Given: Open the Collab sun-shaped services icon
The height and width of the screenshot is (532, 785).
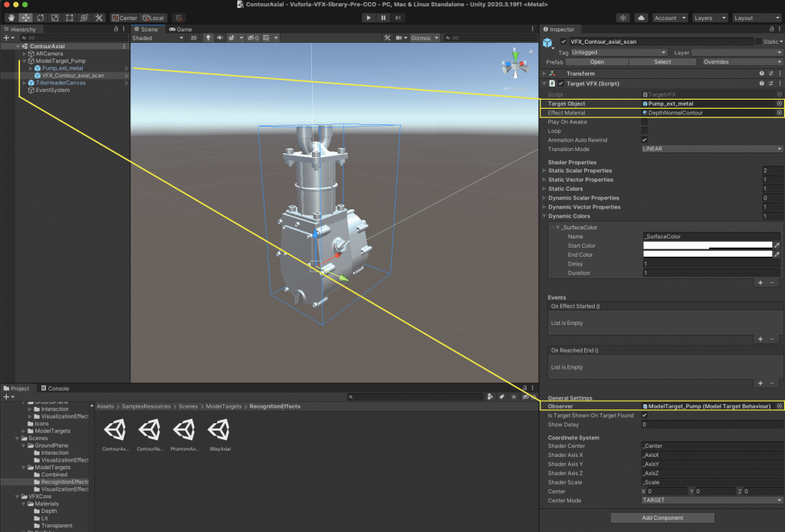Looking at the screenshot, I should pyautogui.click(x=622, y=18).
